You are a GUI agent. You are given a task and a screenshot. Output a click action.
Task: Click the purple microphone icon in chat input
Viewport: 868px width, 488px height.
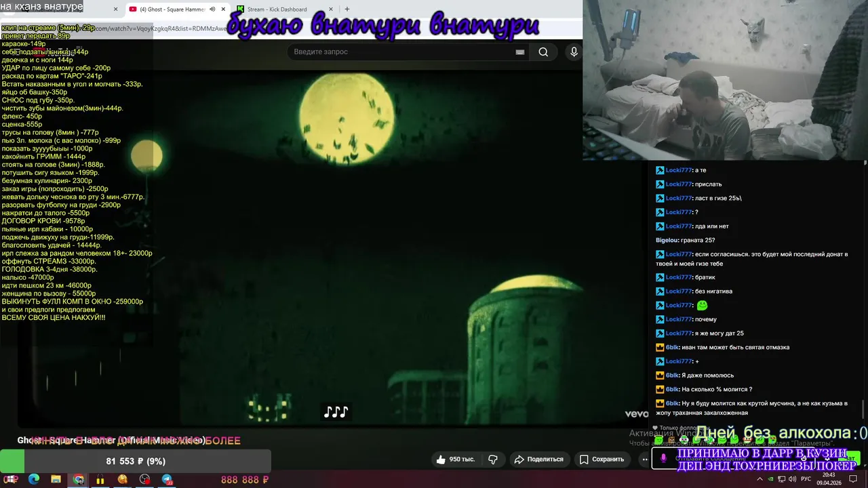point(663,459)
